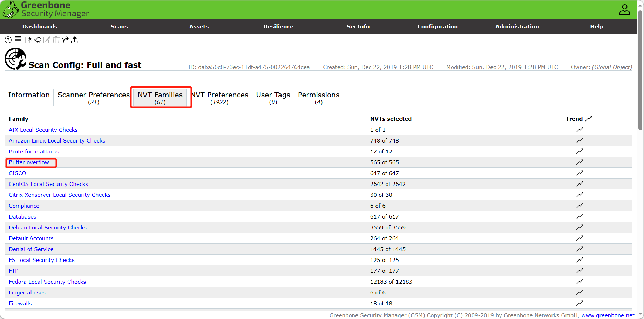This screenshot has width=644, height=319.
Task: Import a scan config using upload icon
Action: (75, 40)
